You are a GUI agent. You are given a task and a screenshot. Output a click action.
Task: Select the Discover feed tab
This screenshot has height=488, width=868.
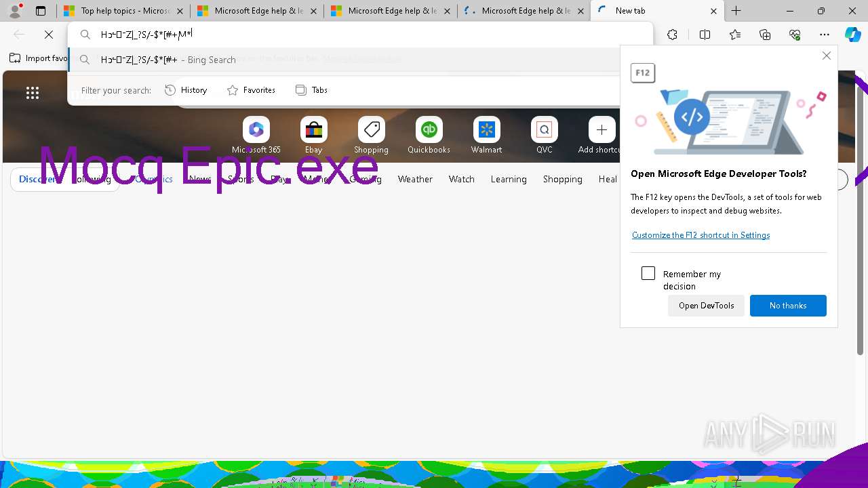point(38,179)
